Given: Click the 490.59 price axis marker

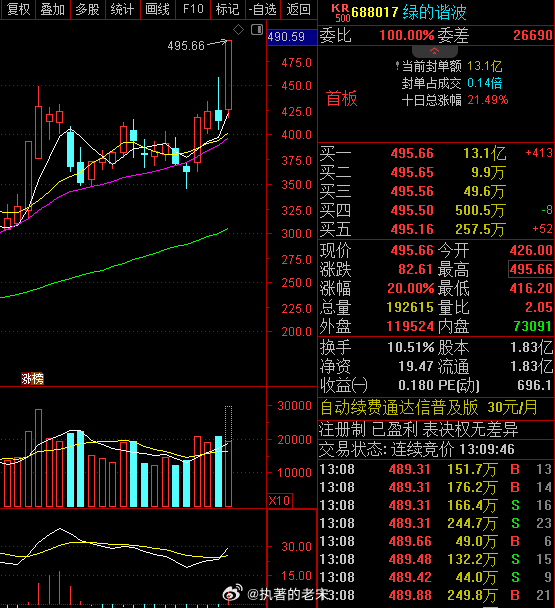Looking at the screenshot, I should [x=292, y=37].
